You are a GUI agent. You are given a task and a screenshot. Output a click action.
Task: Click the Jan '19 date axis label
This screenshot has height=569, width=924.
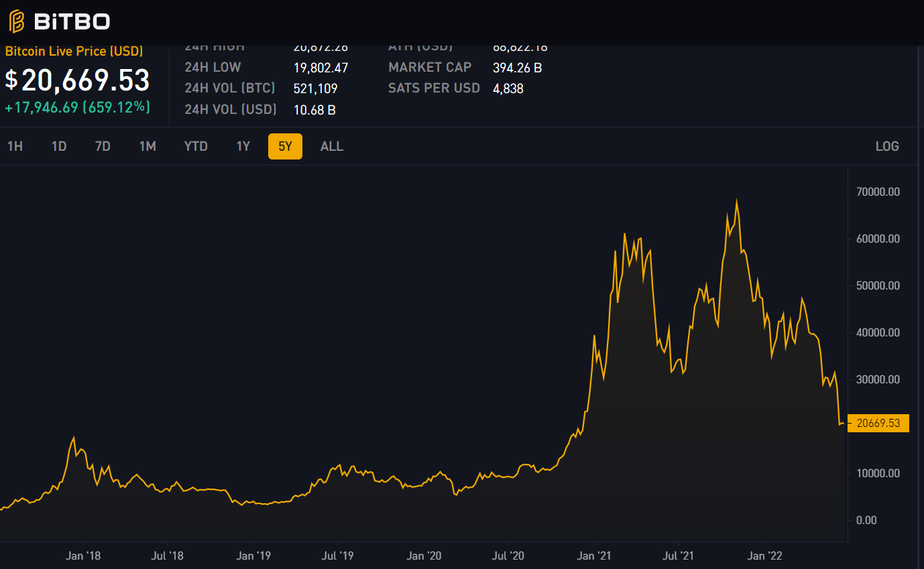click(x=254, y=556)
